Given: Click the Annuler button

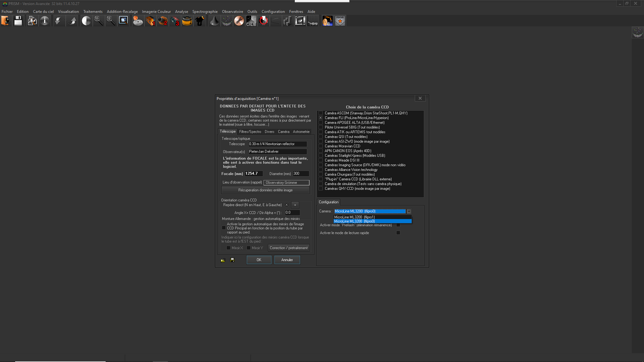Looking at the screenshot, I should 287,260.
